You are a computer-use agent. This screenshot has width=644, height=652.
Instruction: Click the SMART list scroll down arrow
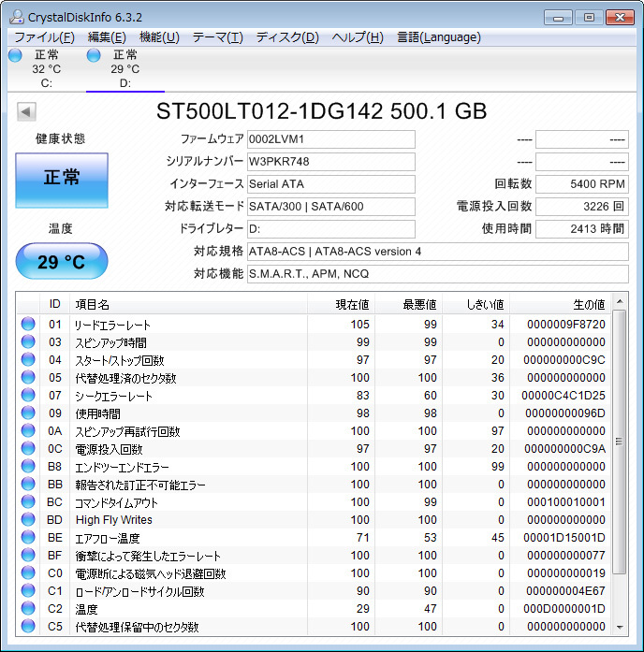(x=620, y=627)
